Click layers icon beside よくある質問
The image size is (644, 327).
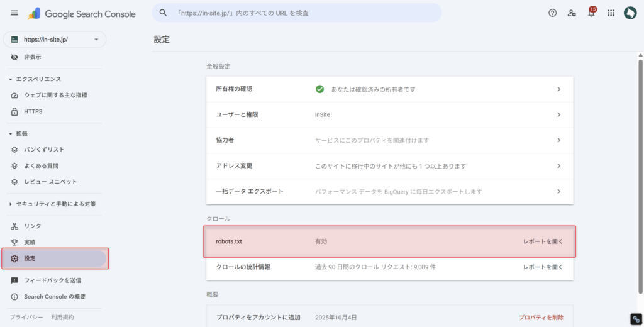tap(14, 165)
